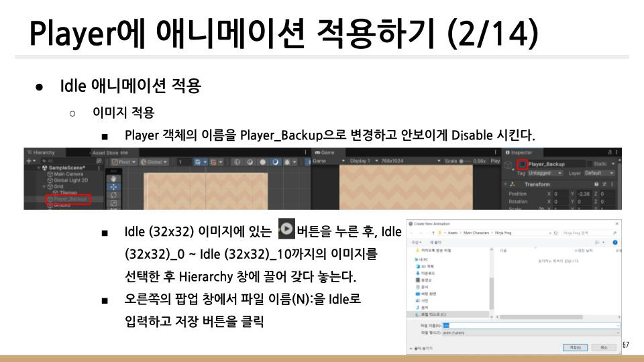
Task: Open the Transform component kebab menu
Action: [612, 184]
